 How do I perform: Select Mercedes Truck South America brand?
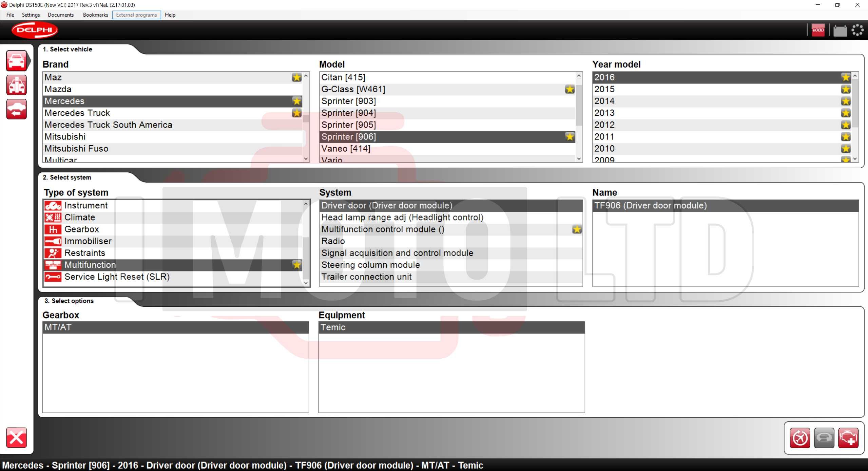[x=173, y=125]
